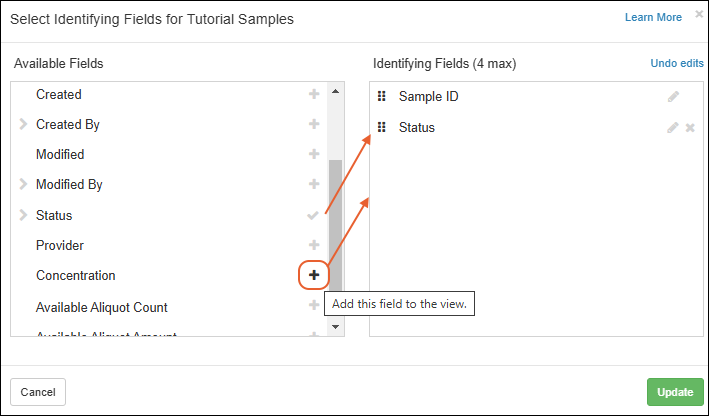Expand the Created By field

(23, 125)
